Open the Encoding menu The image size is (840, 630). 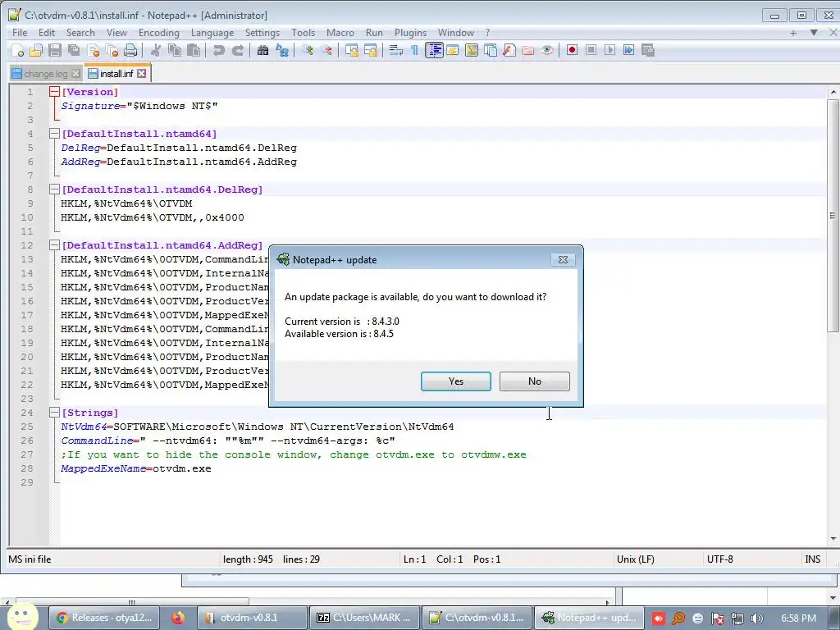[x=159, y=33]
